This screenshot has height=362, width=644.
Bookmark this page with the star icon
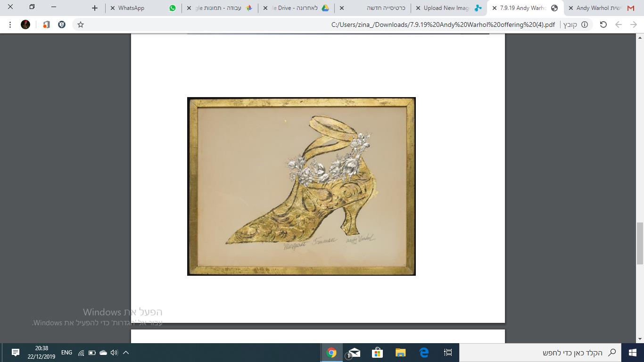pos(81,25)
